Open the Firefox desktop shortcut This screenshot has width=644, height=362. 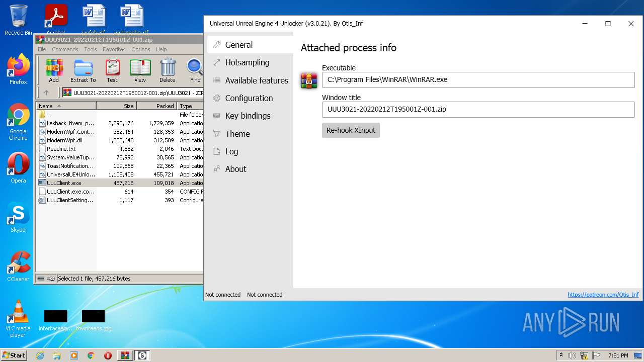point(18,69)
